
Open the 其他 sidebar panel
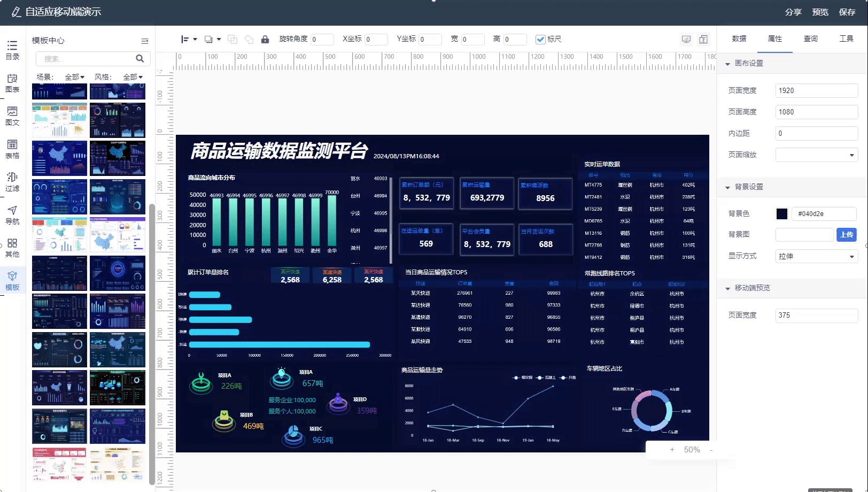(x=12, y=248)
